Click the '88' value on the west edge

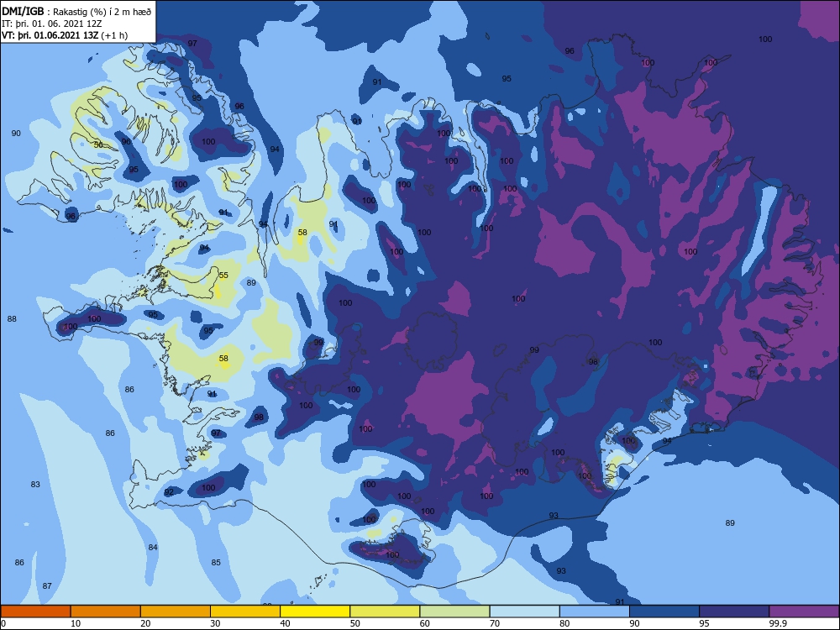pos(12,318)
